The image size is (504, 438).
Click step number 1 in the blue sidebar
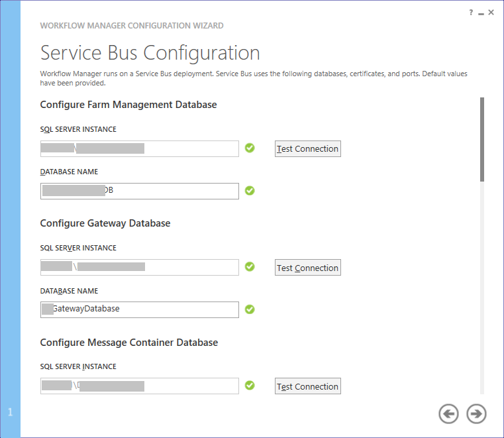(10, 413)
